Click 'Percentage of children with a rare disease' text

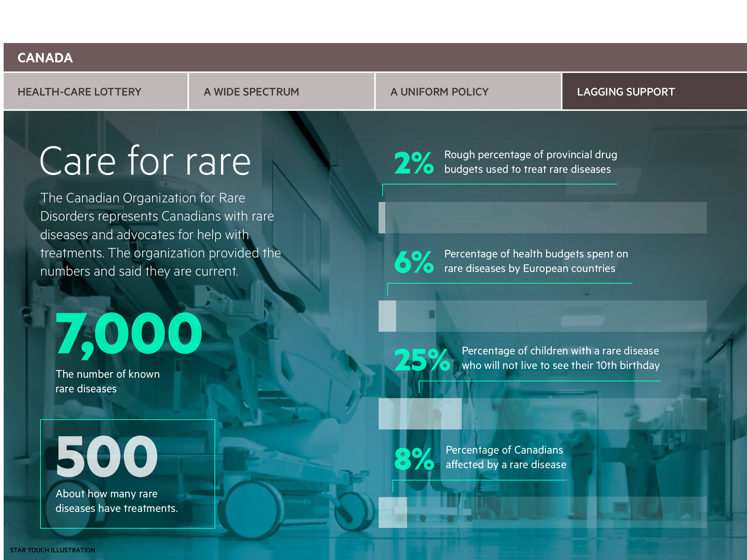point(561,358)
